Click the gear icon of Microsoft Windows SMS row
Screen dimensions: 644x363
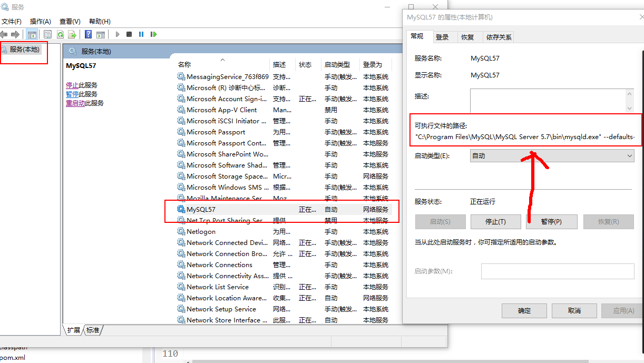[x=181, y=187]
